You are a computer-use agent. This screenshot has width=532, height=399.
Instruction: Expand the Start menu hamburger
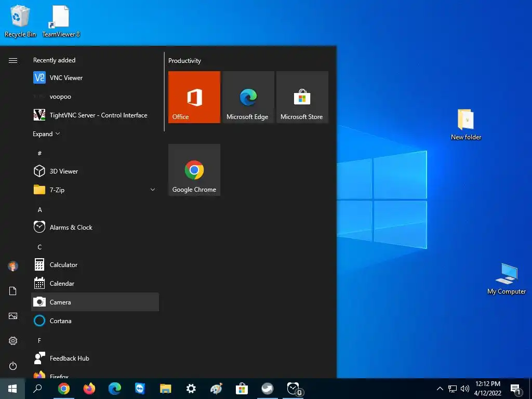click(13, 60)
